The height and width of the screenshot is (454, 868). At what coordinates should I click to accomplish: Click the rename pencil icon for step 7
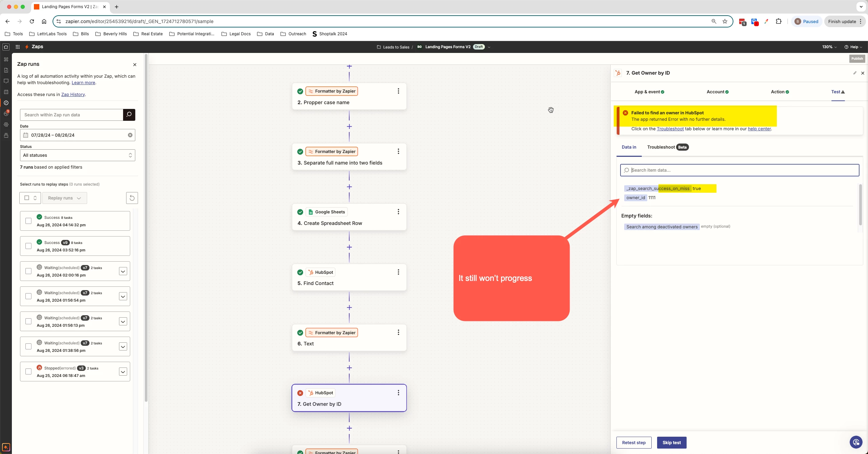tap(855, 73)
